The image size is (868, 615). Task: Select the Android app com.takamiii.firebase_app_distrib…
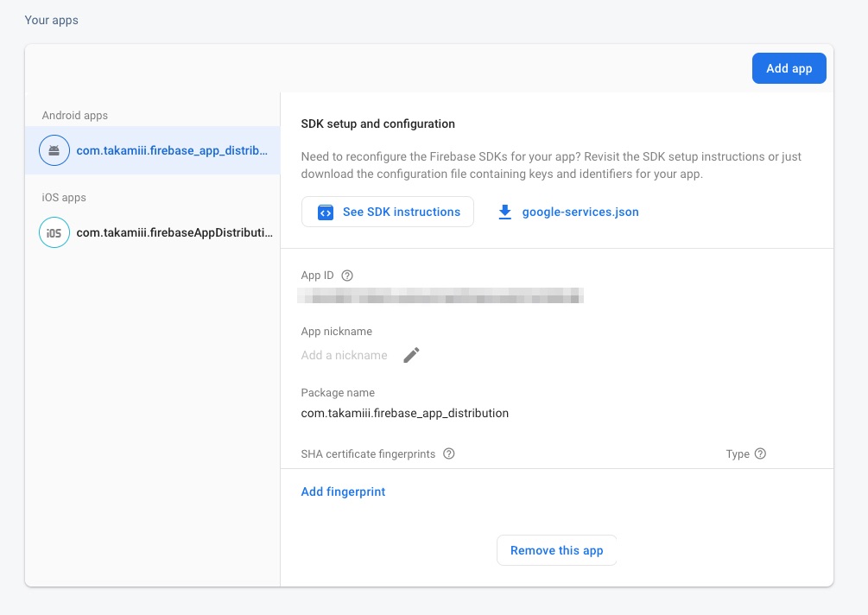coord(153,150)
